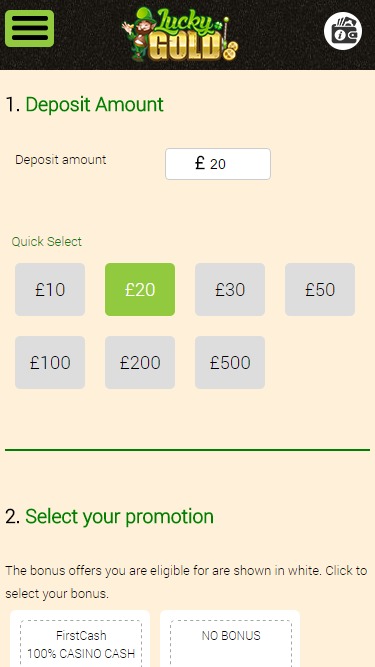
Task: Select the highlighted £20 quick amount
Action: pos(140,289)
